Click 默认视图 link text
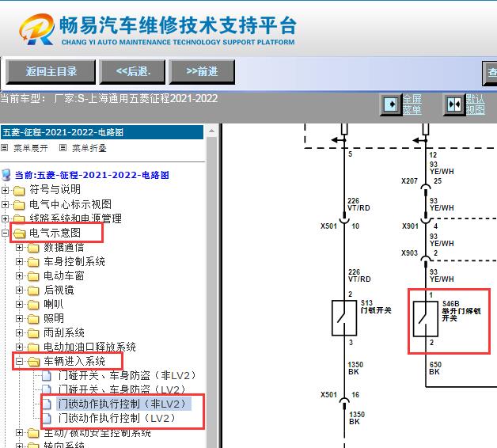Image resolution: width=497 pixels, height=448 pixels. pos(475,104)
